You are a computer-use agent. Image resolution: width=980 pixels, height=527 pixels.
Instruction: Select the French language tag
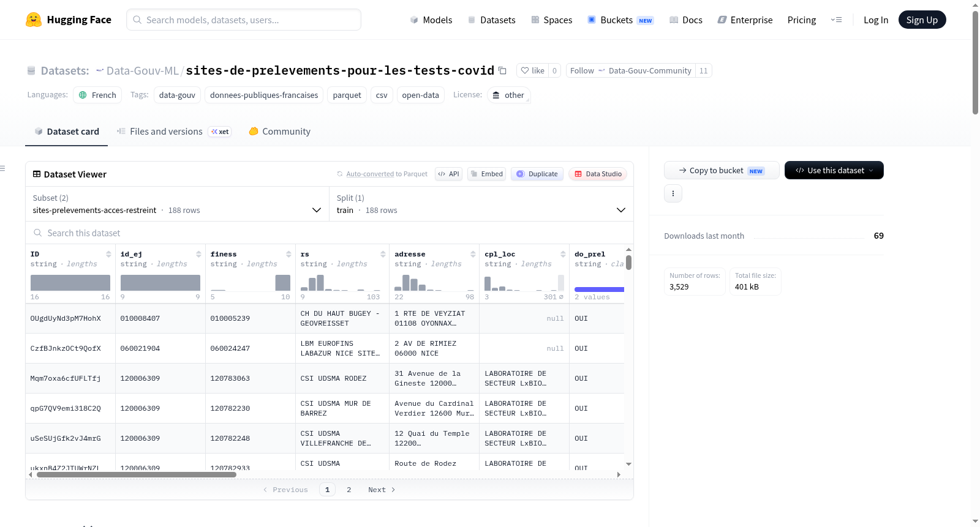pyautogui.click(x=97, y=95)
